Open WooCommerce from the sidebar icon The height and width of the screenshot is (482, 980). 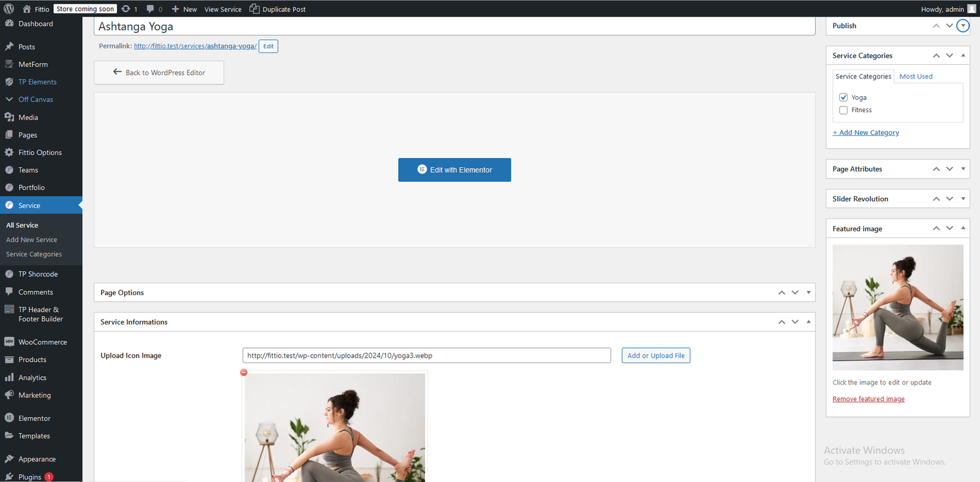[x=9, y=342]
